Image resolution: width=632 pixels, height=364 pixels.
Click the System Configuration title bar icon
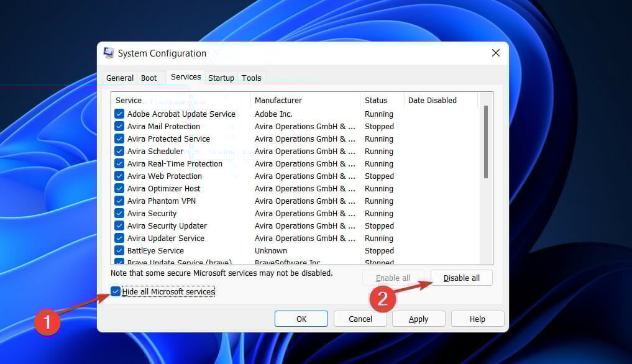pyautogui.click(x=108, y=53)
